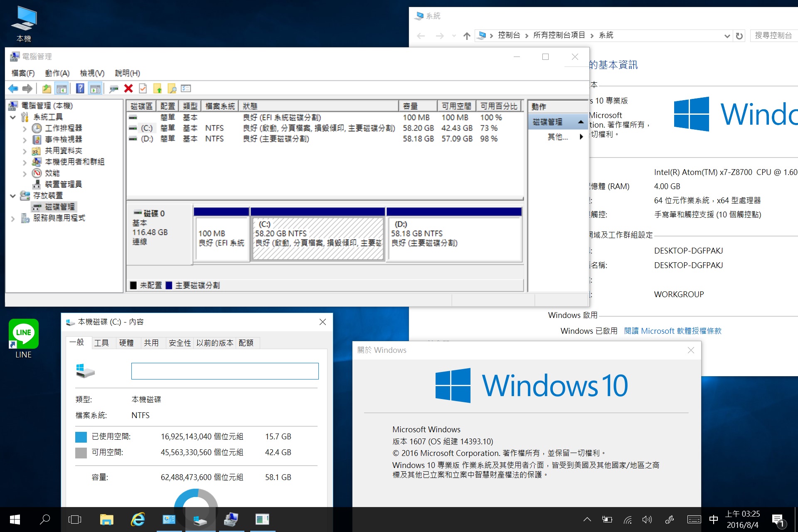The height and width of the screenshot is (532, 798).
Task: Click the Properties document-with-checkmark icon
Action: point(143,89)
